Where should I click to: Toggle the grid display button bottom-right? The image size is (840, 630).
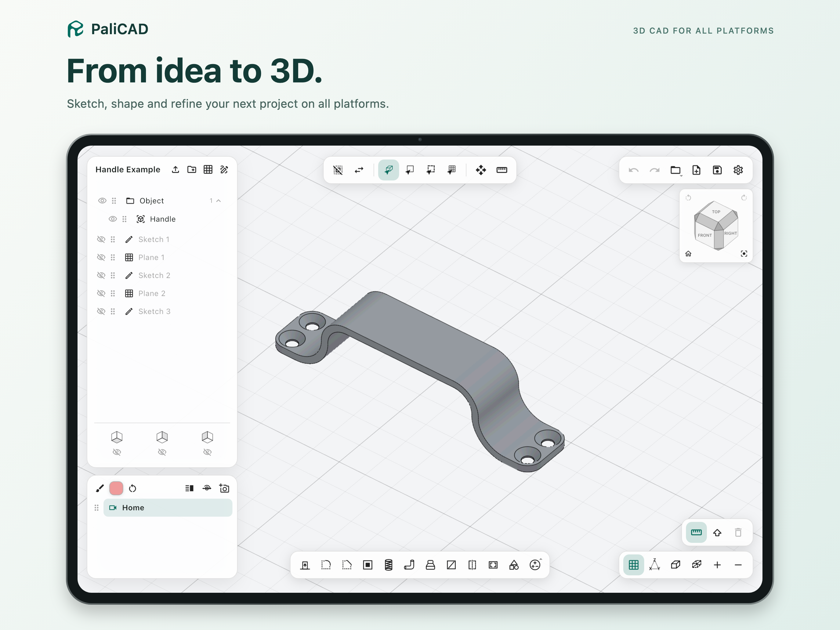pos(633,565)
